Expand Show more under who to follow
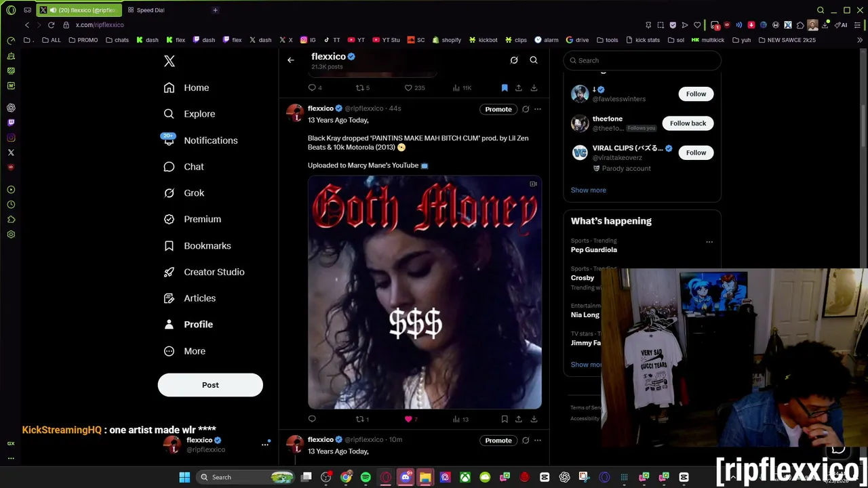This screenshot has width=868, height=488. (x=589, y=190)
